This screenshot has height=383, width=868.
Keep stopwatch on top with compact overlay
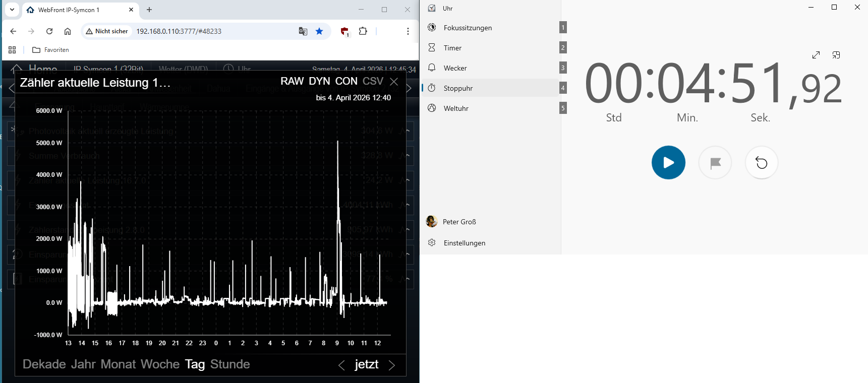836,55
